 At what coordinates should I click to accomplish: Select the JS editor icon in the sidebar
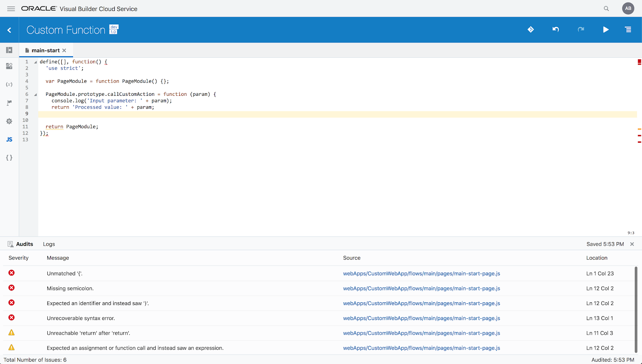(x=9, y=139)
